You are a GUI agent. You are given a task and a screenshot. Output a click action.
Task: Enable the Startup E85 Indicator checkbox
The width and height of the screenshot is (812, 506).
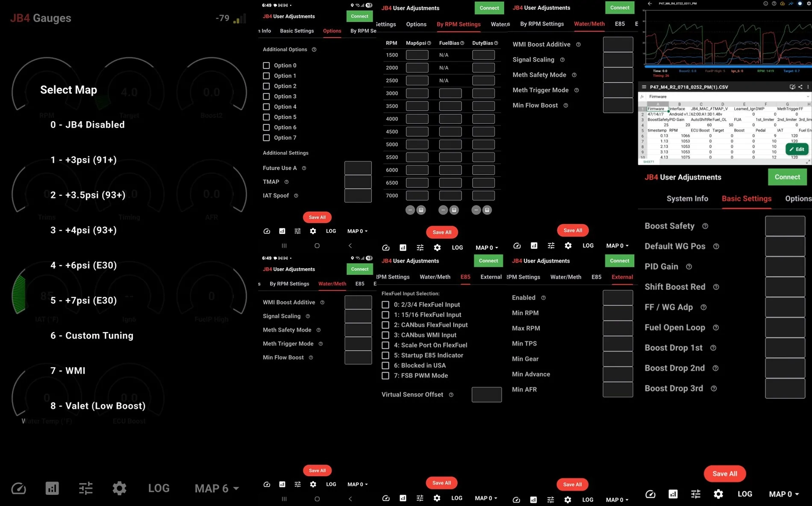[385, 355]
